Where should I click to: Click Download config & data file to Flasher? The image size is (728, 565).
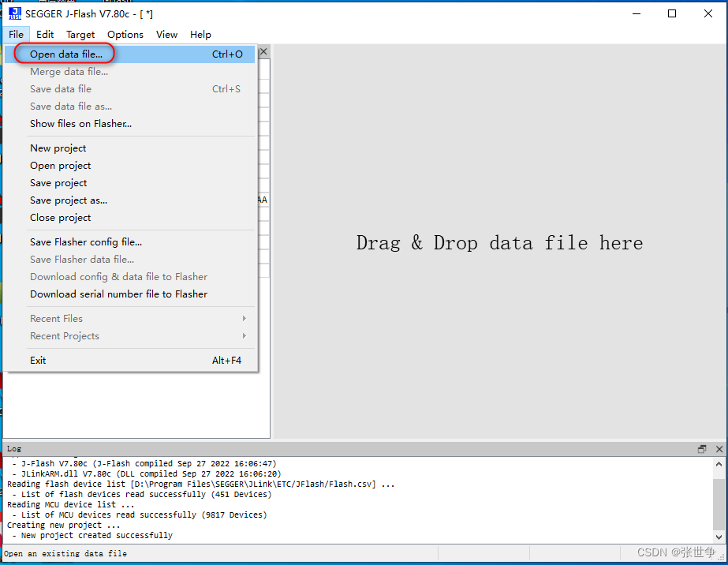(x=130, y=277)
